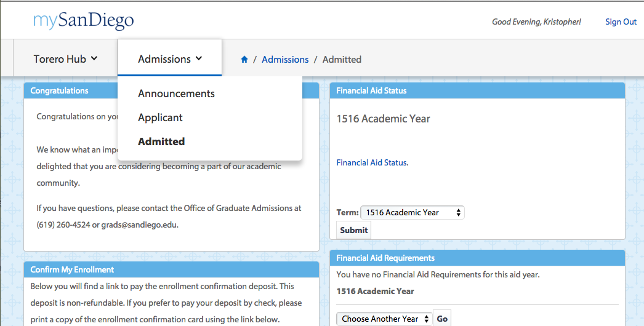Screen dimensions: 644x326
Task: Click the Admissions breadcrumb link
Action: pos(285,60)
